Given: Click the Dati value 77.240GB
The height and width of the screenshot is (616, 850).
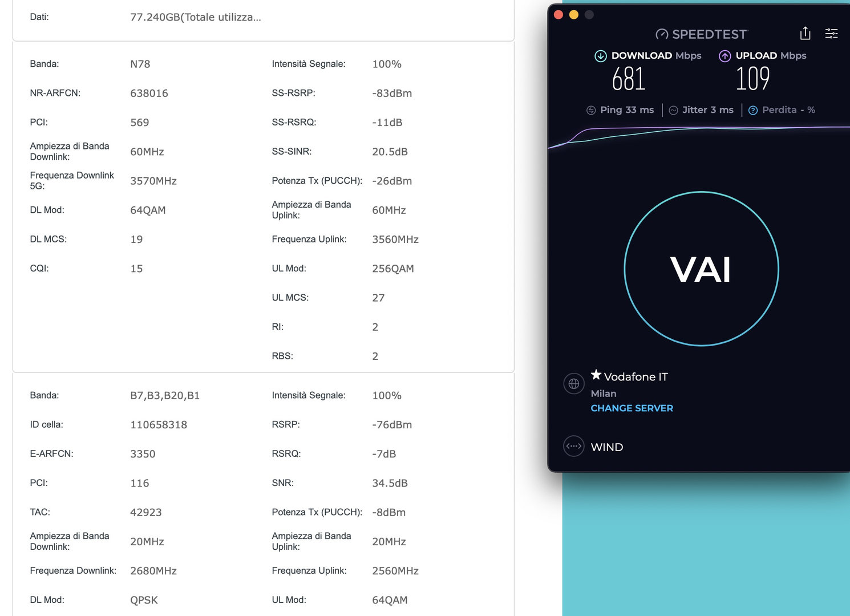Looking at the screenshot, I should 196,17.
